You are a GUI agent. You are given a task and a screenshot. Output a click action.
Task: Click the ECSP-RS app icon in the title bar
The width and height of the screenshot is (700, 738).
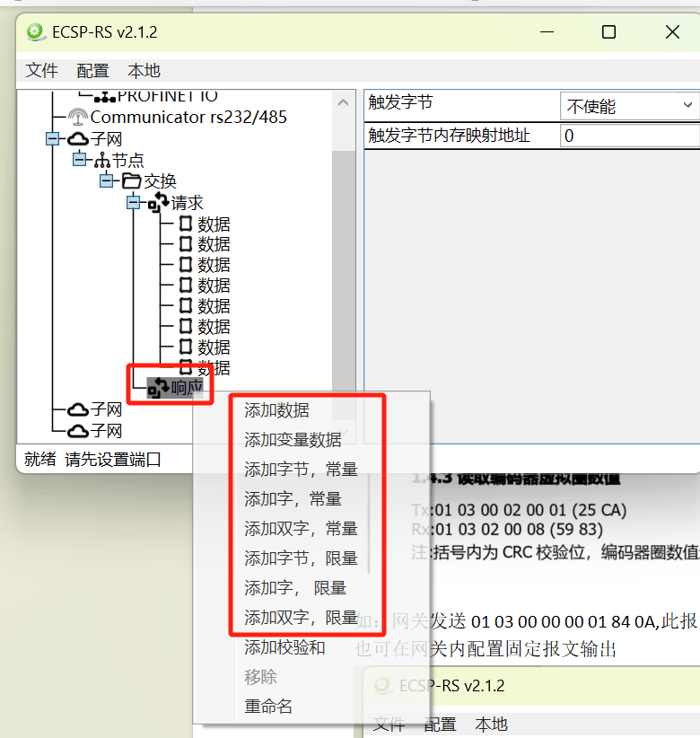(x=35, y=32)
